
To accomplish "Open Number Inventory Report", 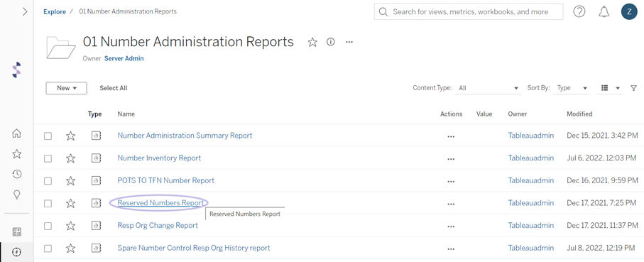I will [159, 158].
